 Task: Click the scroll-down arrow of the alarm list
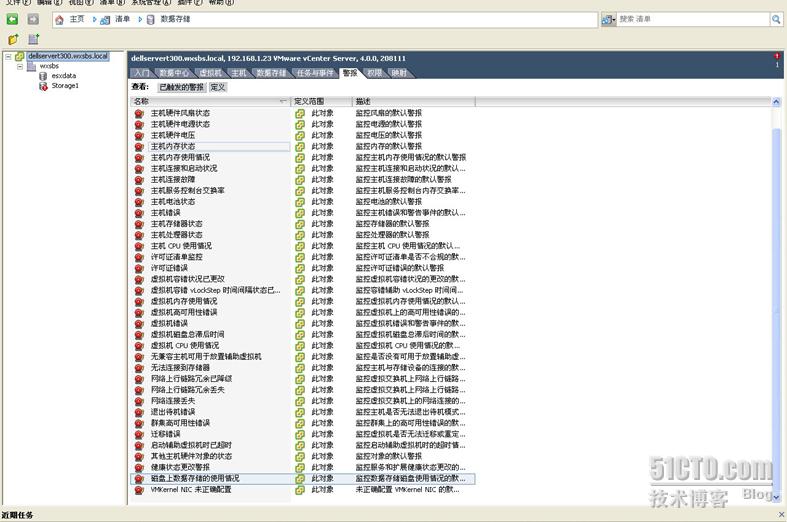[x=776, y=497]
